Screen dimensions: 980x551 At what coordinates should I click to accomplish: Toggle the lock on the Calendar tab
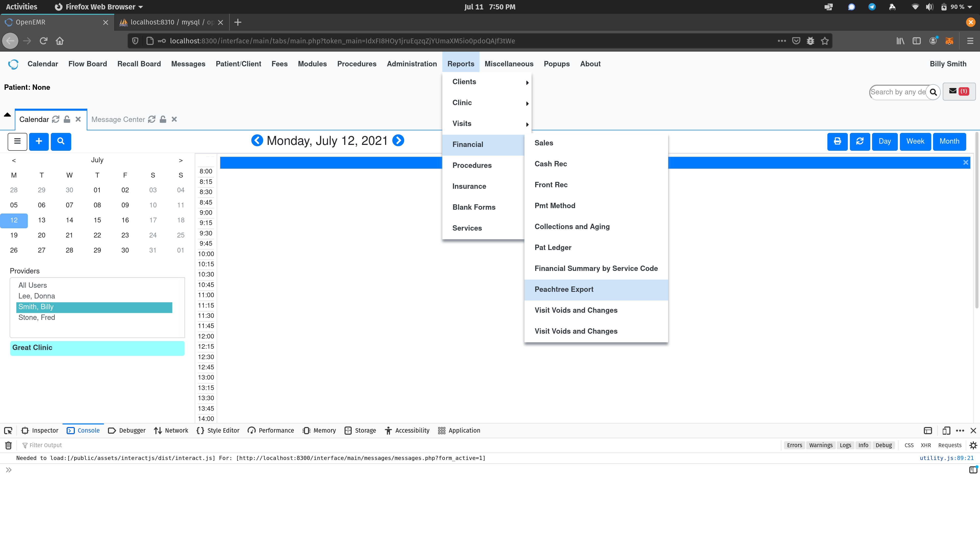[67, 119]
